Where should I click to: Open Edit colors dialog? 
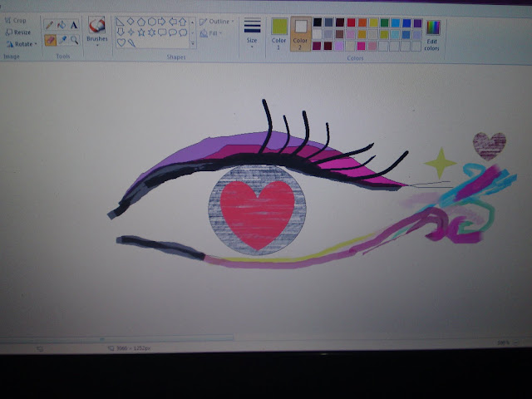tap(432, 35)
